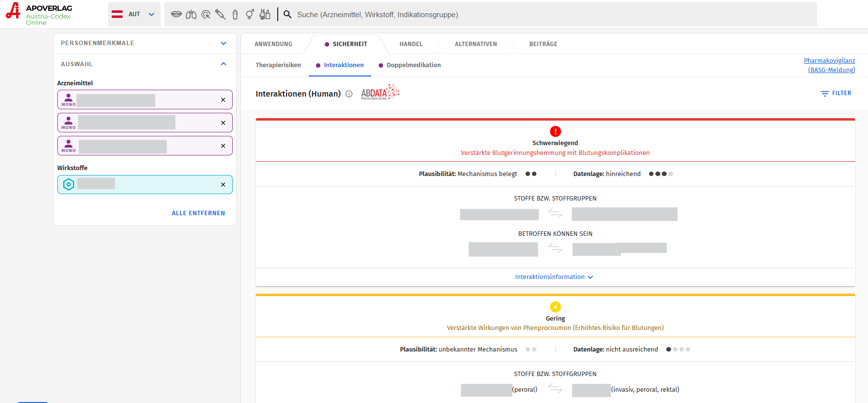Click the 'Arzneimittel' section label
868x403 pixels.
[x=75, y=83]
